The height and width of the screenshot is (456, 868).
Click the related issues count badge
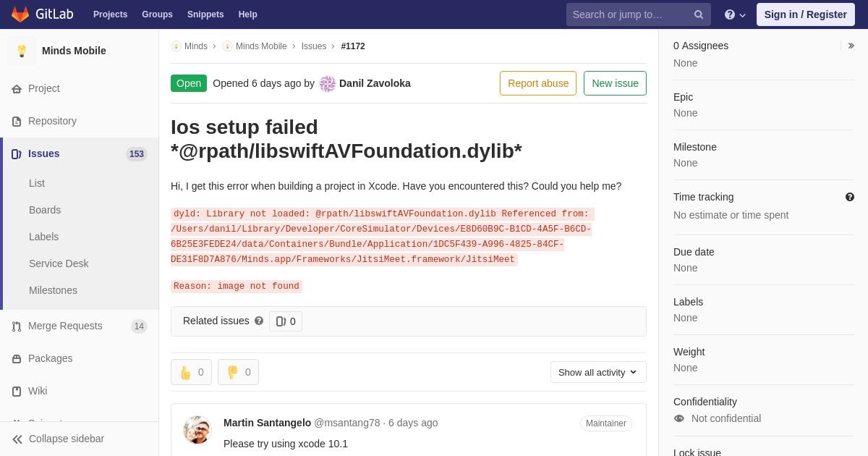pyautogui.click(x=286, y=321)
